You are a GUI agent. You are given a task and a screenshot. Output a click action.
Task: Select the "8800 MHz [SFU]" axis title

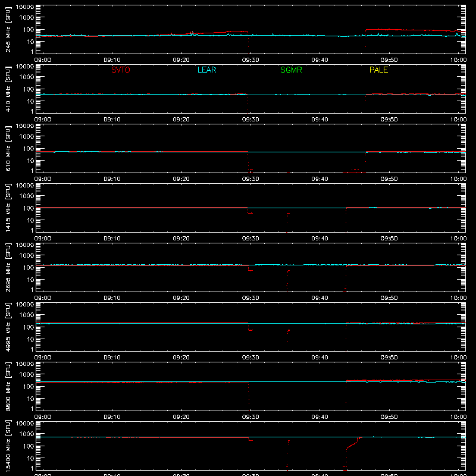(x=8, y=387)
